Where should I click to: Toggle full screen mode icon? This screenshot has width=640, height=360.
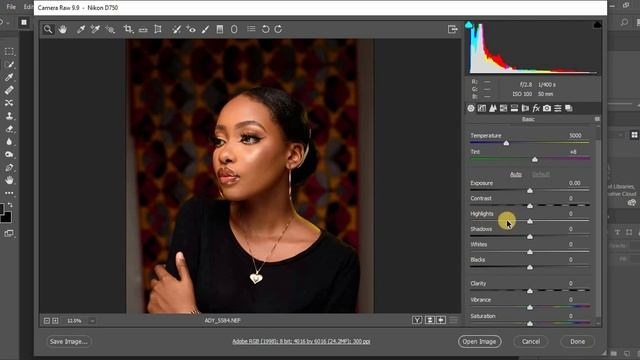pyautogui.click(x=452, y=29)
